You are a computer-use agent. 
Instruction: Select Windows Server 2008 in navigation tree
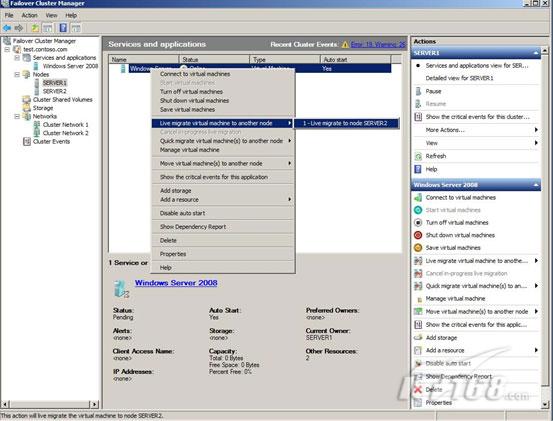pos(71,66)
